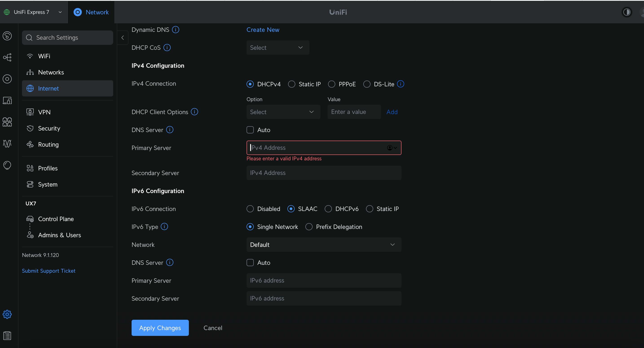644x348 pixels.
Task: Open the Profiles settings section
Action: tap(68, 168)
